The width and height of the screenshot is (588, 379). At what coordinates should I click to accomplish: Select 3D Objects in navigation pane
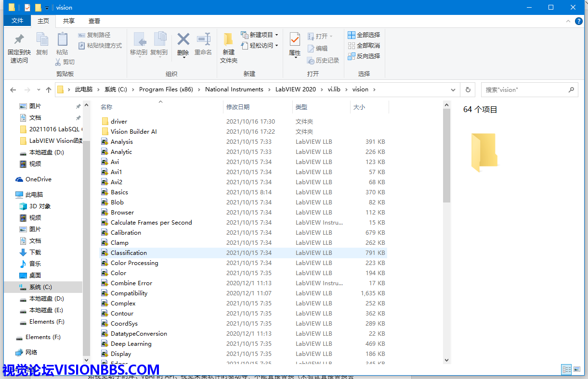[x=39, y=206]
